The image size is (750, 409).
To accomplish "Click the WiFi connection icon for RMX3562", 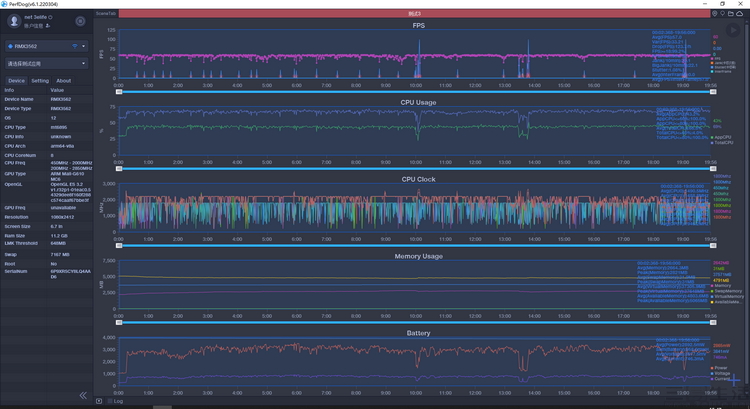I will pyautogui.click(x=74, y=46).
